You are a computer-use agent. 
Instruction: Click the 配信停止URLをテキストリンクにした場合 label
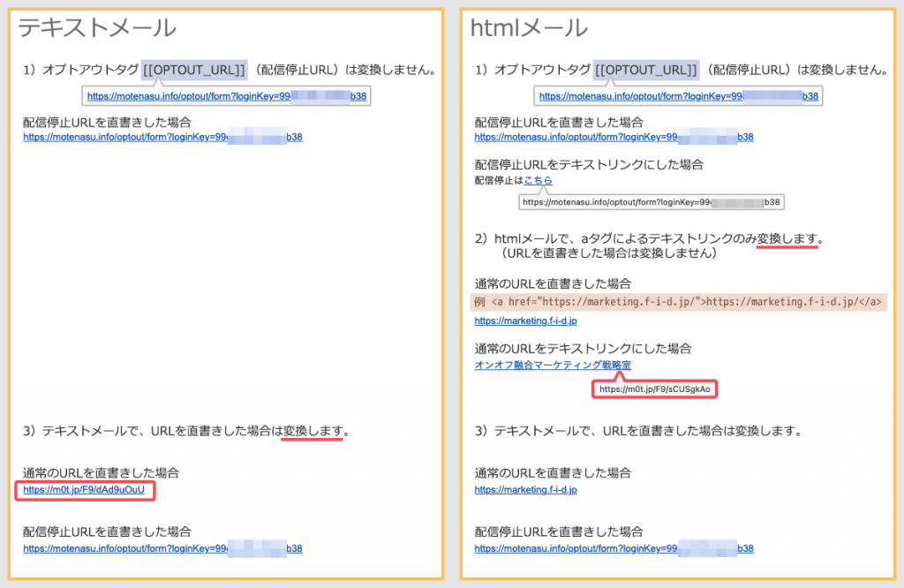(589, 164)
